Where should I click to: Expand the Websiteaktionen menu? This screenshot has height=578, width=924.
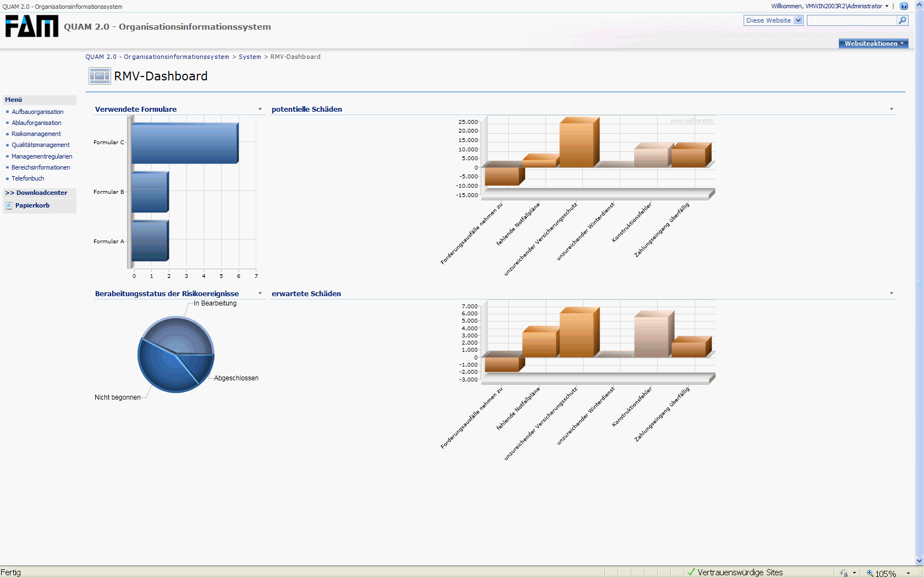(x=873, y=43)
